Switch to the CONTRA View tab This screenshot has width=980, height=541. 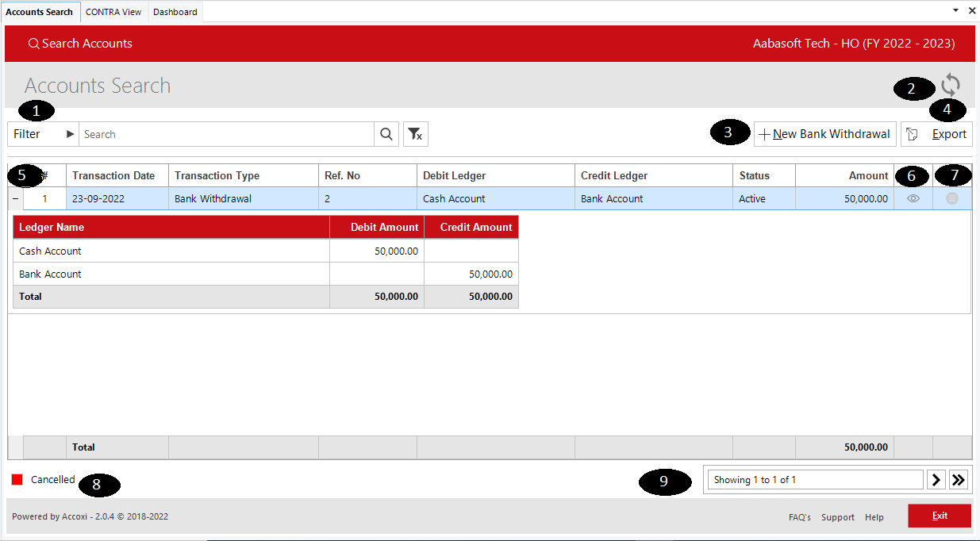pyautogui.click(x=113, y=12)
